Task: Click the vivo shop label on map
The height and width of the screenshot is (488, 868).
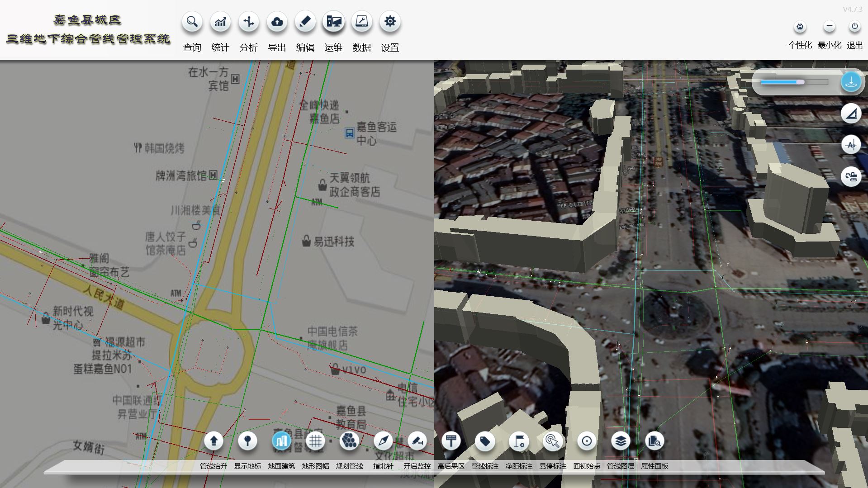Action: coord(354,370)
